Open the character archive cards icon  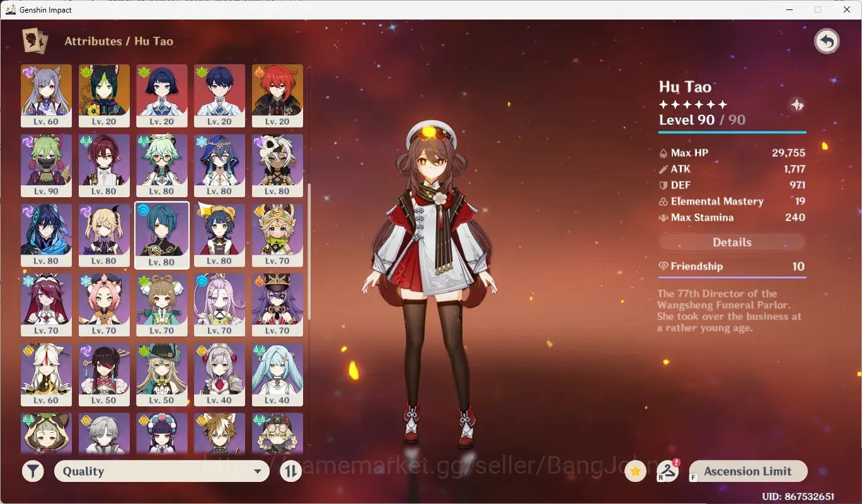tap(34, 41)
